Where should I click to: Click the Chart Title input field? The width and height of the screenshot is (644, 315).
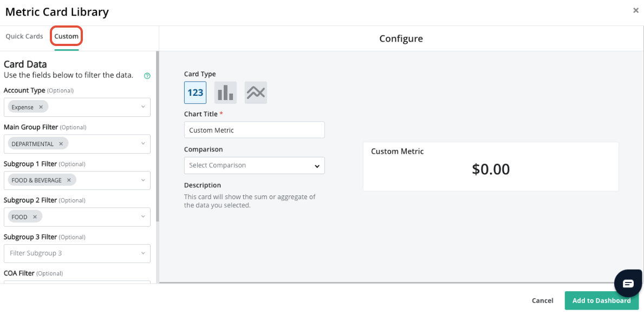254,130
